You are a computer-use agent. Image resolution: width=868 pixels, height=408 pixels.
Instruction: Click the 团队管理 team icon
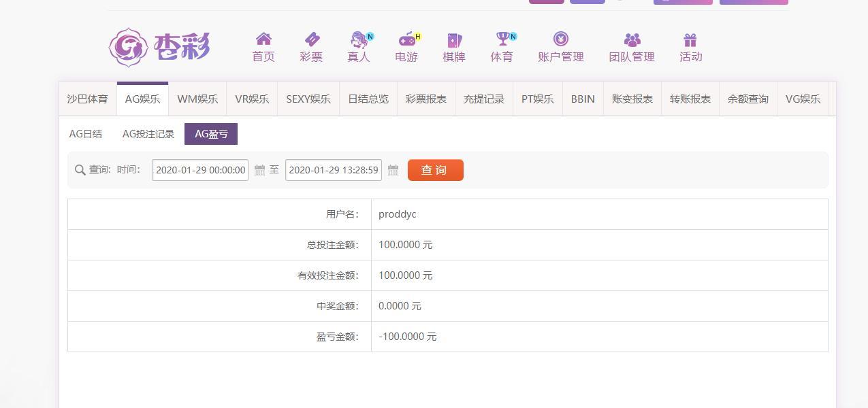tap(632, 40)
